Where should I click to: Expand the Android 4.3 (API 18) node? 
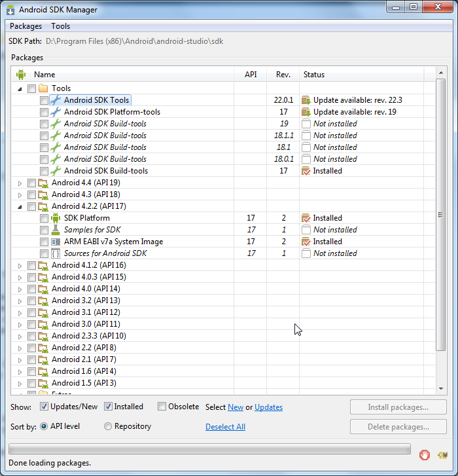coord(20,195)
